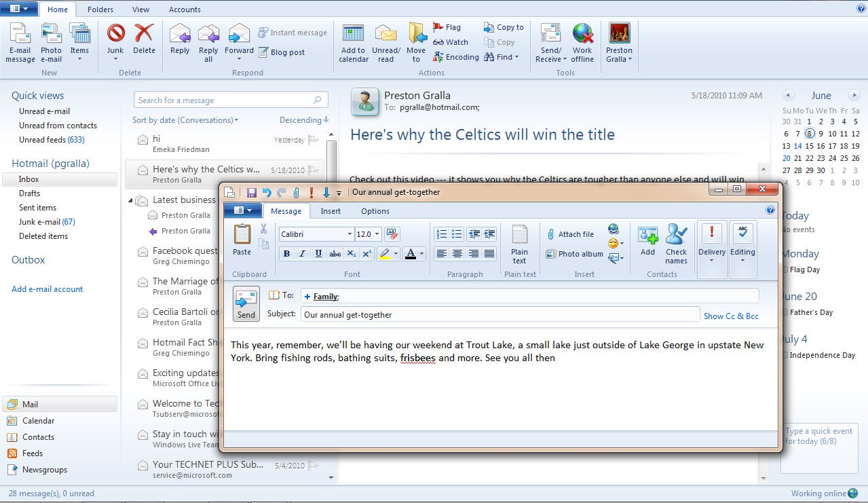The image size is (868, 503).
Task: Click Add e-mail account link
Action: (x=47, y=289)
